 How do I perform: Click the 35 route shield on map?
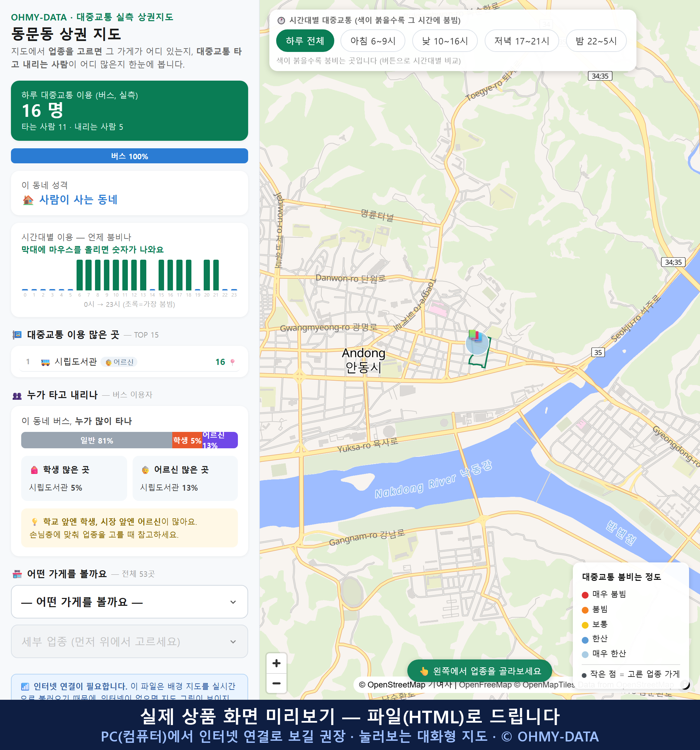pos(598,352)
